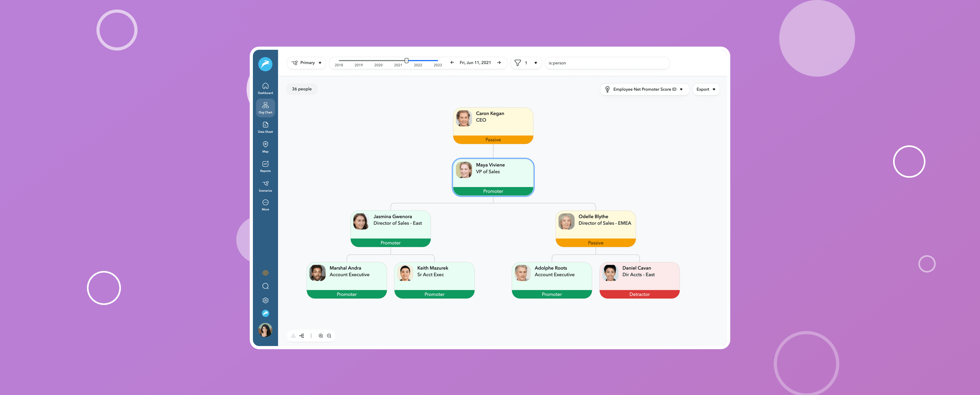This screenshot has width=980, height=395.
Task: Zoom out on the org chart
Action: pos(329,336)
